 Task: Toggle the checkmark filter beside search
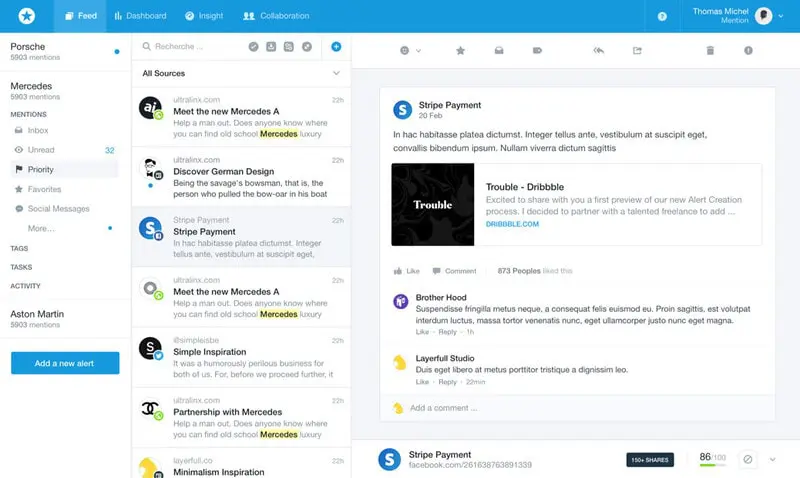(254, 46)
